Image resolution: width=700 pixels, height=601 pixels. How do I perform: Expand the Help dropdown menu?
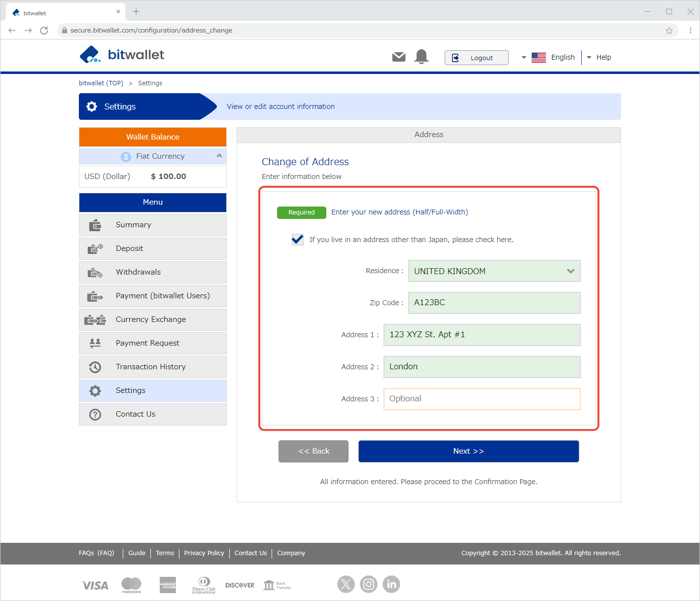click(x=599, y=58)
